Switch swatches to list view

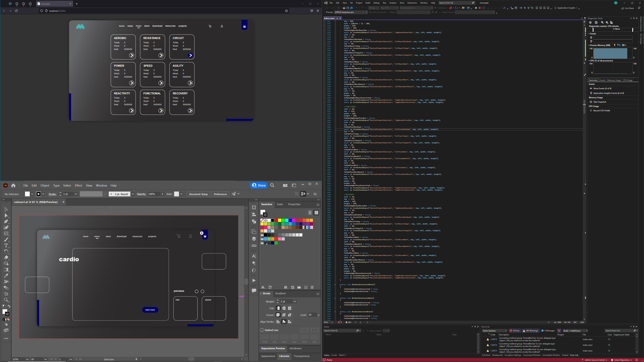[x=310, y=213]
